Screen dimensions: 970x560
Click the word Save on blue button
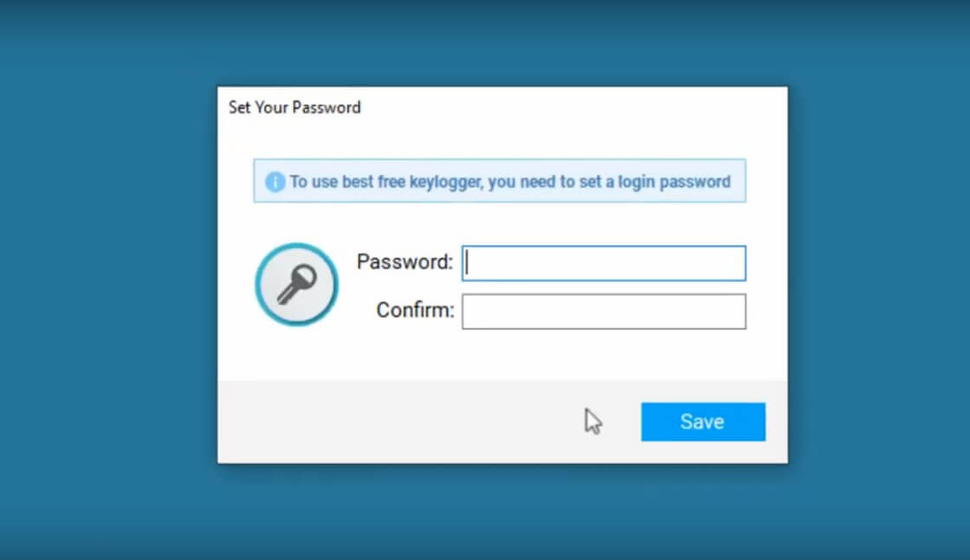tap(702, 422)
